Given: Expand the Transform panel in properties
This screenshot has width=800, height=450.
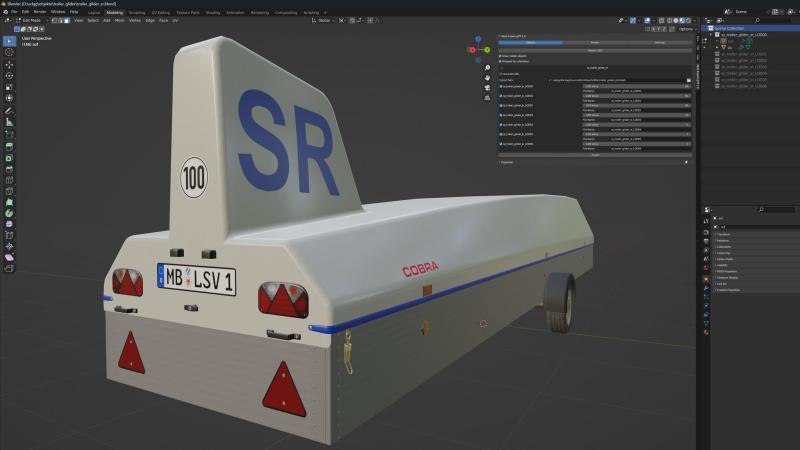Looking at the screenshot, I should 724,234.
